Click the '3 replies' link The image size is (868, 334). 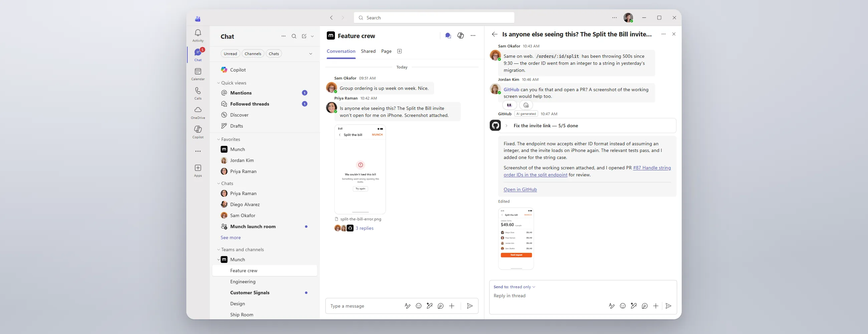(x=365, y=228)
